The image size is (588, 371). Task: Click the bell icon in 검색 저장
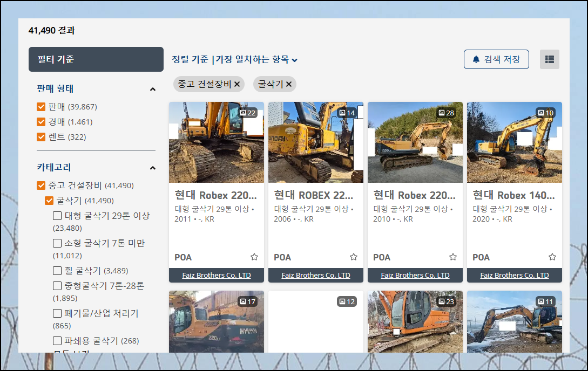(x=476, y=59)
